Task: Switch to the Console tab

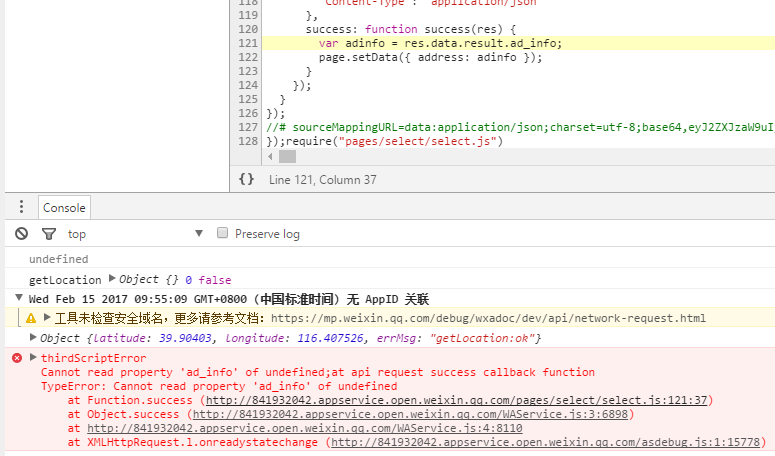Action: point(64,207)
